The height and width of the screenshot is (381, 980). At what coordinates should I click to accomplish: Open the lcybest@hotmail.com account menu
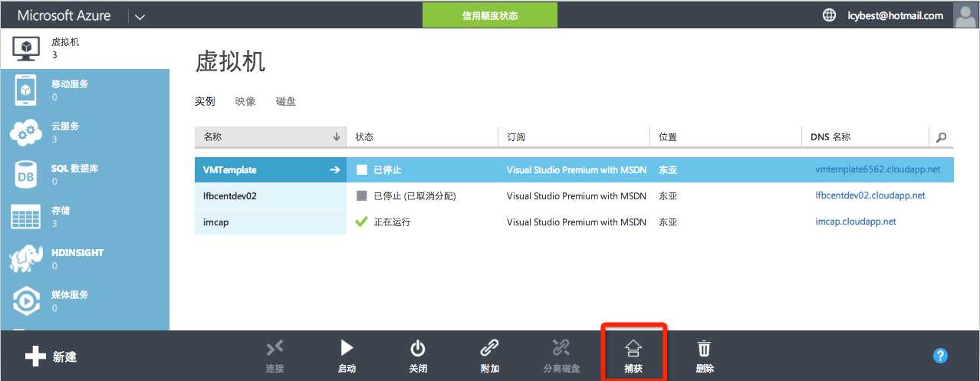click(895, 15)
